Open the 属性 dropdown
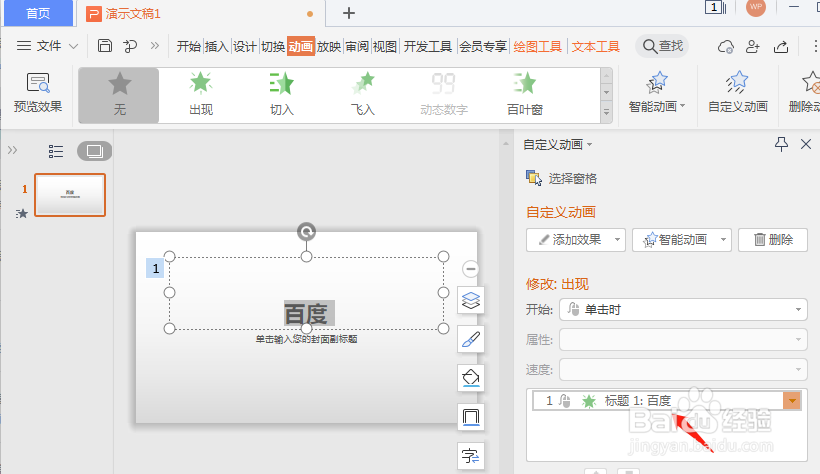The width and height of the screenshot is (820, 474). click(684, 340)
